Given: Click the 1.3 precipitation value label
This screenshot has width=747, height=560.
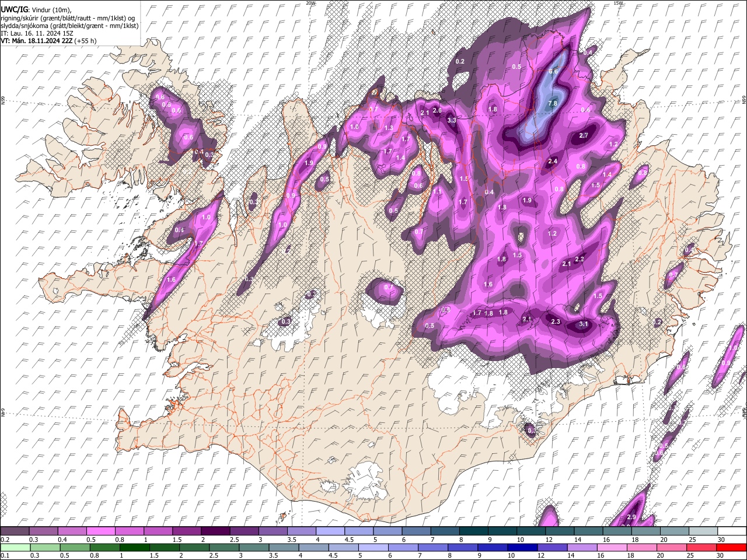Looking at the screenshot, I should (x=389, y=128).
